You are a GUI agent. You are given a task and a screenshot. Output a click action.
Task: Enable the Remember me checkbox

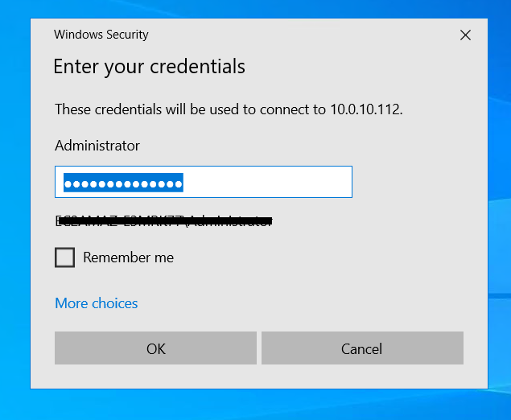pos(64,257)
